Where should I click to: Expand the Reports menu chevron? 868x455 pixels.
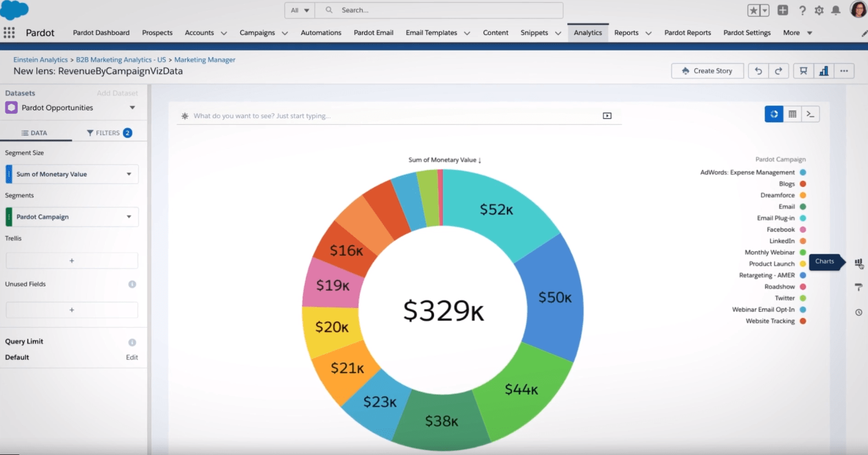pyautogui.click(x=649, y=33)
